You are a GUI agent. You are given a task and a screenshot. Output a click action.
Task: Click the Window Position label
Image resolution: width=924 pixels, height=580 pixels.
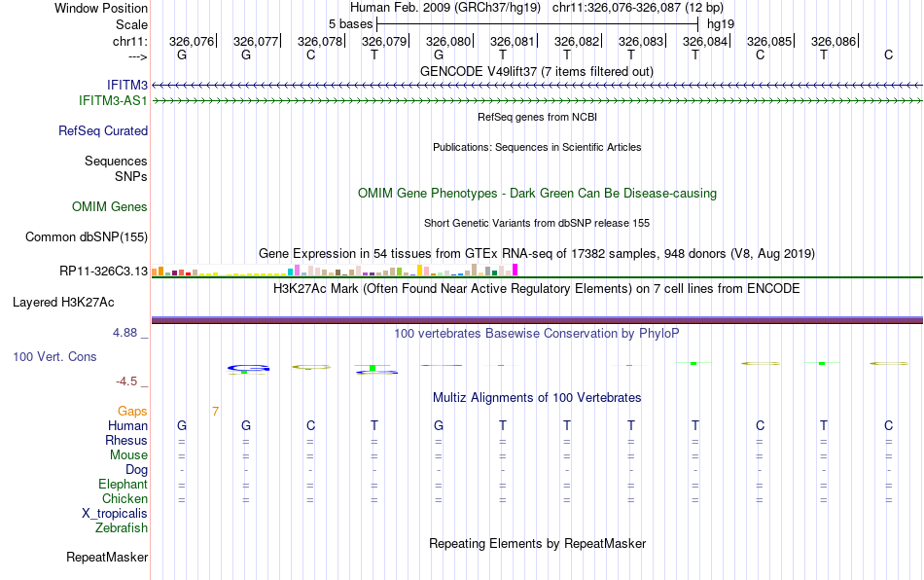tap(101, 8)
